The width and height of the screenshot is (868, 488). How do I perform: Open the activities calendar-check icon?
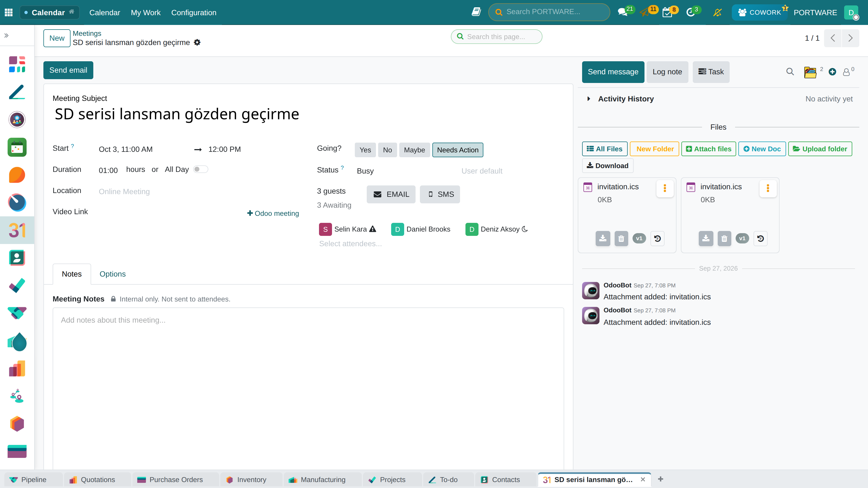point(667,13)
